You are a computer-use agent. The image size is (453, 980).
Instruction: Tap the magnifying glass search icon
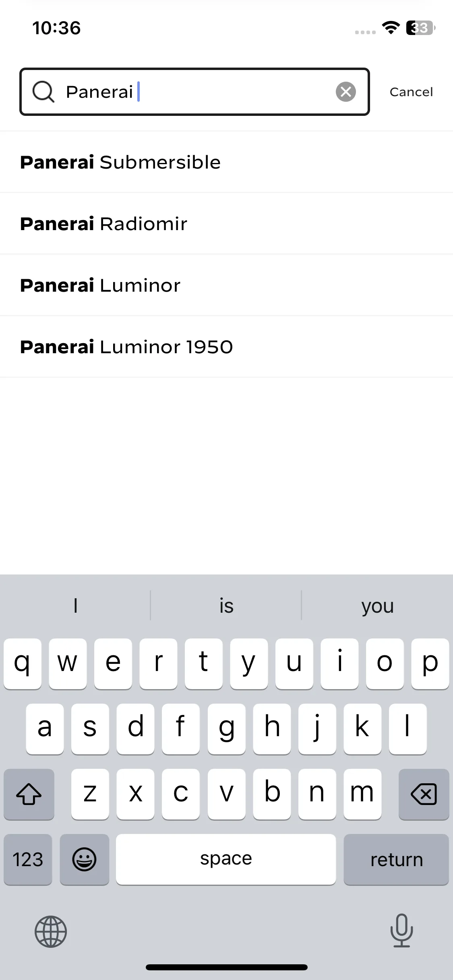pos(43,92)
